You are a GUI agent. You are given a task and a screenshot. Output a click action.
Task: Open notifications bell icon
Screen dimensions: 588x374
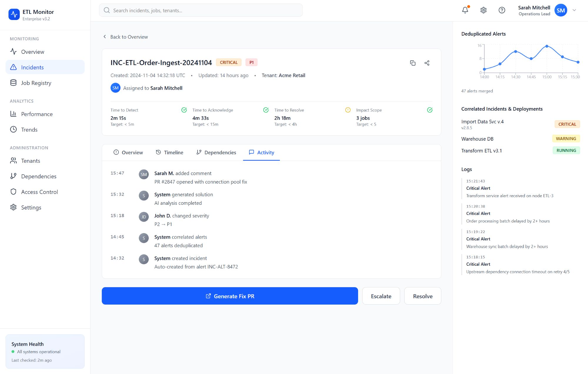pyautogui.click(x=465, y=10)
